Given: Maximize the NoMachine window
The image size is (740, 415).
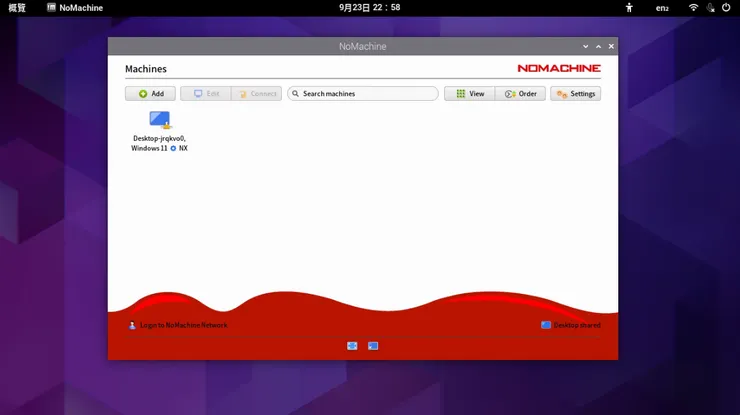Looking at the screenshot, I should point(598,46).
